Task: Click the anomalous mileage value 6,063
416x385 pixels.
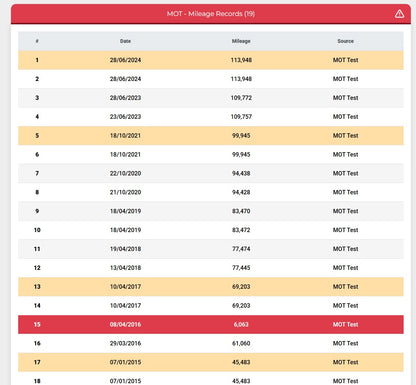Action: [241, 324]
